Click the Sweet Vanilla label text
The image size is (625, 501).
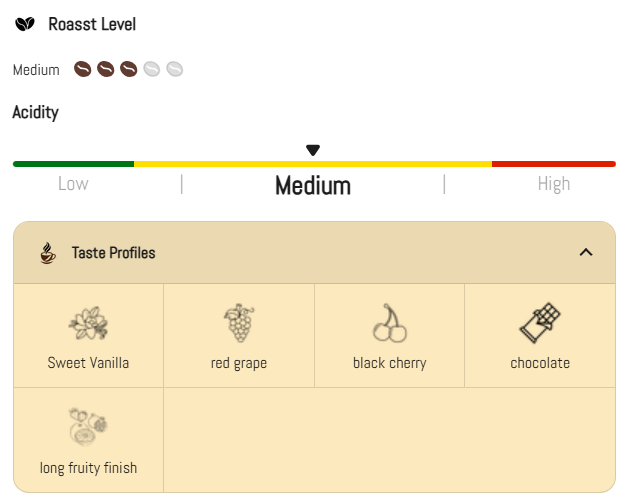88,363
